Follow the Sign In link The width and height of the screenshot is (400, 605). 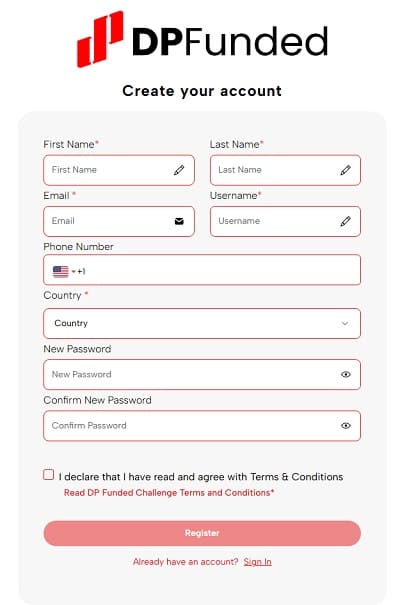point(258,562)
